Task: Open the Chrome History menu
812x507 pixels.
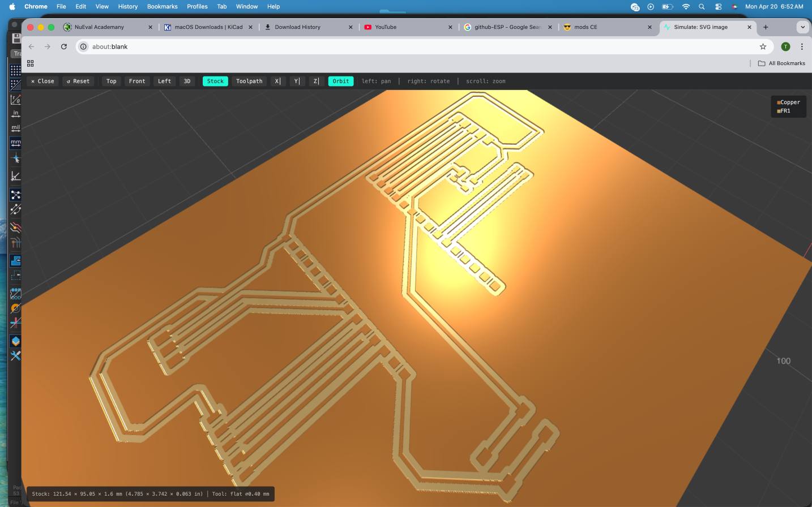Action: [x=128, y=7]
